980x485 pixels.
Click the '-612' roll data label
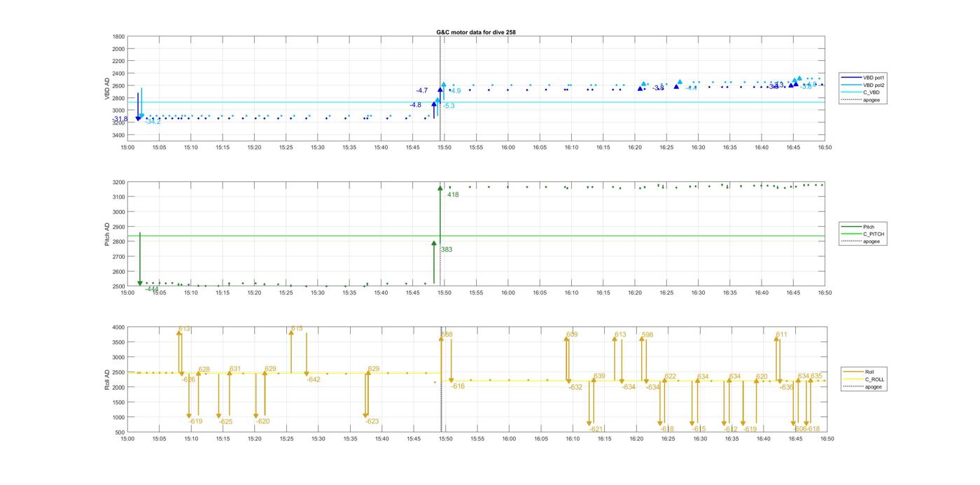point(731,429)
